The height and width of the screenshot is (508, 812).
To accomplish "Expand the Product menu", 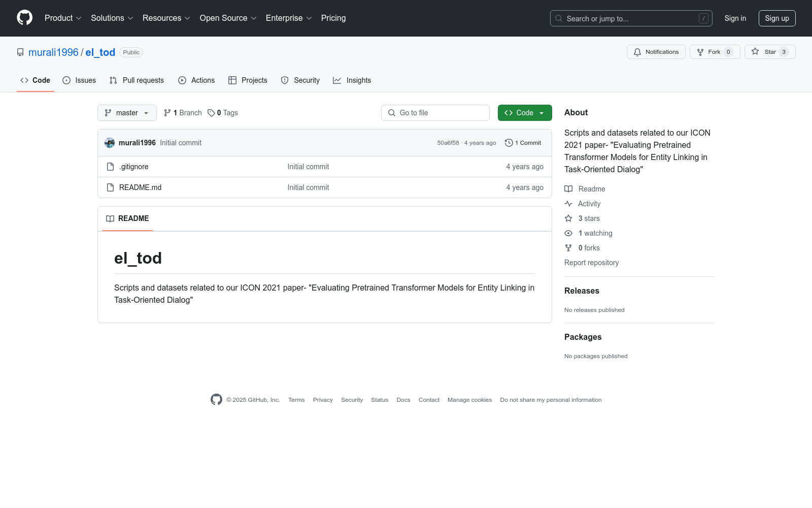I will point(63,18).
